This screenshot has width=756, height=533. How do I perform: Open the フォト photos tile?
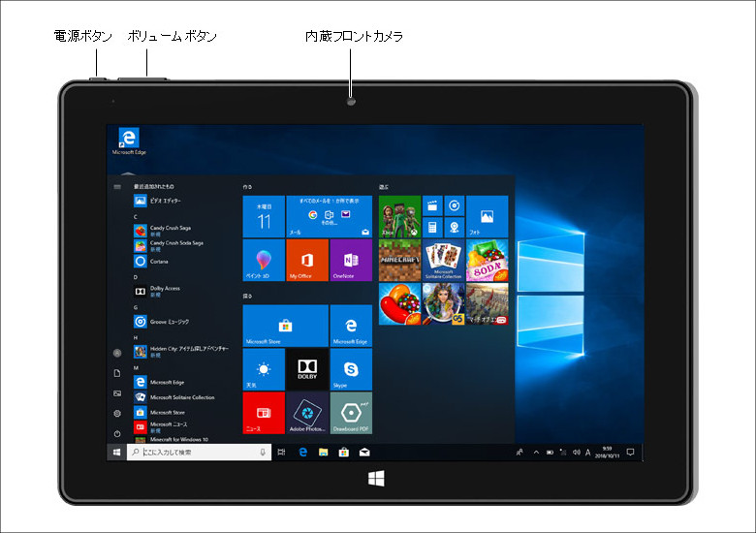click(487, 217)
